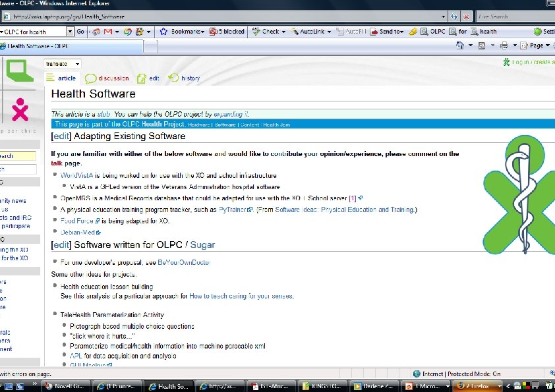
Task: Open the Page menu dropdown
Action: click(x=535, y=45)
